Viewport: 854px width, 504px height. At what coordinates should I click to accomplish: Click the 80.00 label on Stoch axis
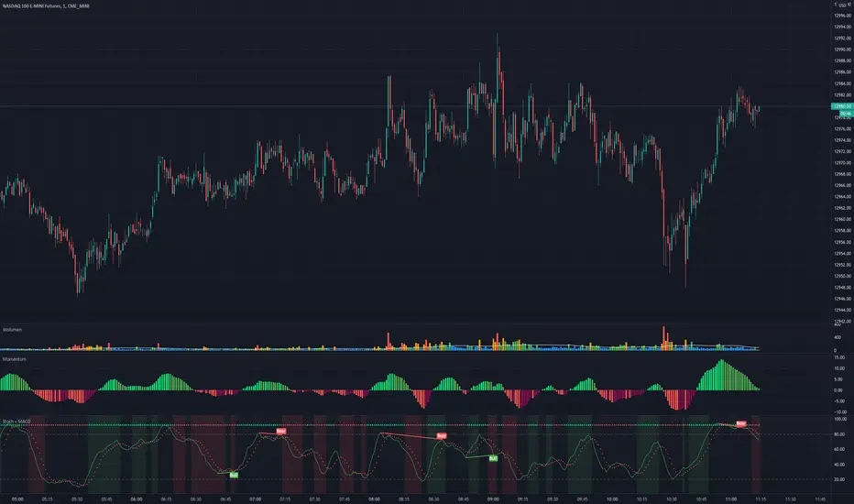point(840,434)
